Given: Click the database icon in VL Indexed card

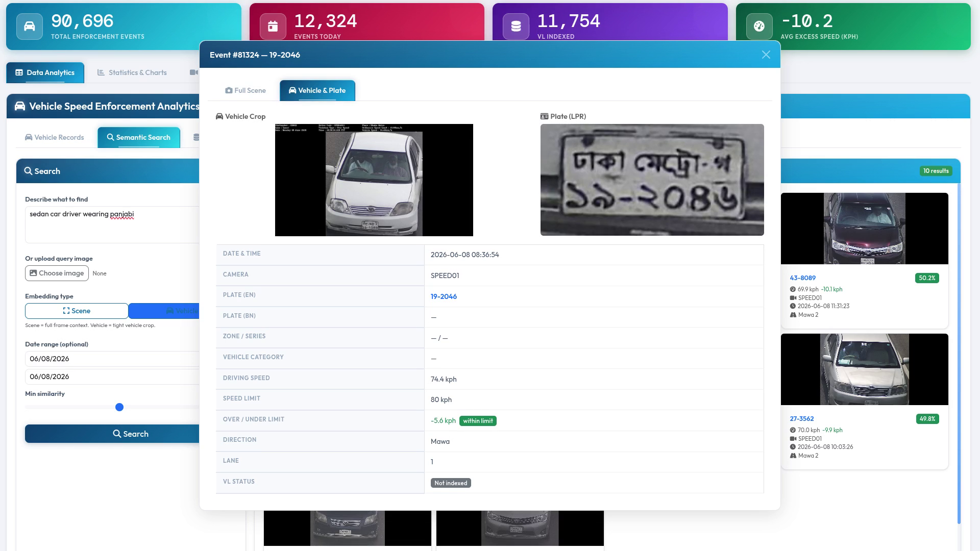Looking at the screenshot, I should (516, 27).
